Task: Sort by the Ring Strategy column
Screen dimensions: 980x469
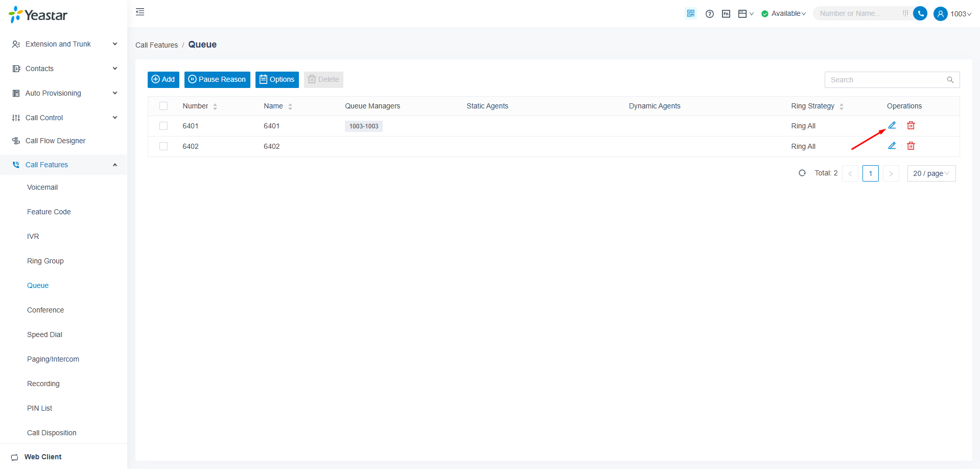Action: 842,106
